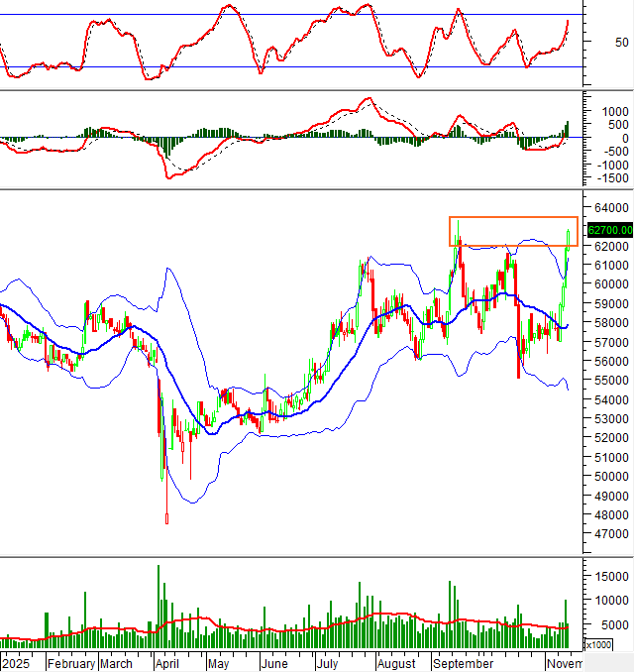Select the -1500 value on the MACD scale
634x672 pixels.
(607, 178)
